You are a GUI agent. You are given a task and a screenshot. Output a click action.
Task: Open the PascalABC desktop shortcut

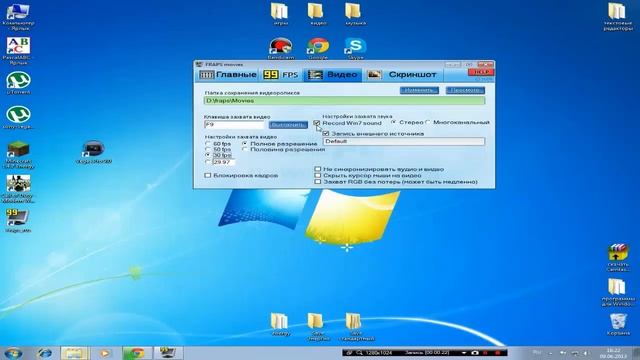18,50
